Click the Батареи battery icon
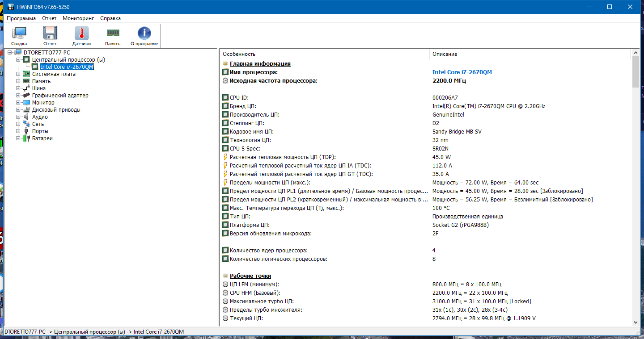The image size is (644, 339). pyautogui.click(x=26, y=138)
